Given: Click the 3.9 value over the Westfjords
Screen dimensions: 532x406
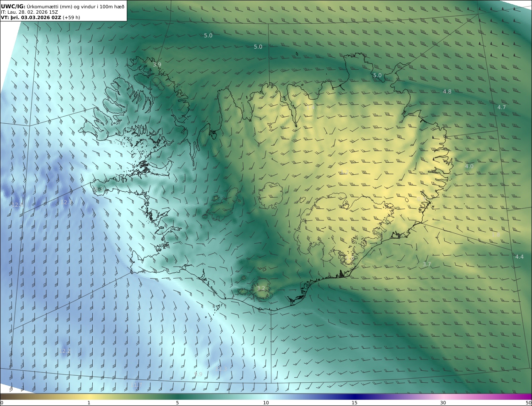Looking at the screenshot, I should [x=157, y=65].
